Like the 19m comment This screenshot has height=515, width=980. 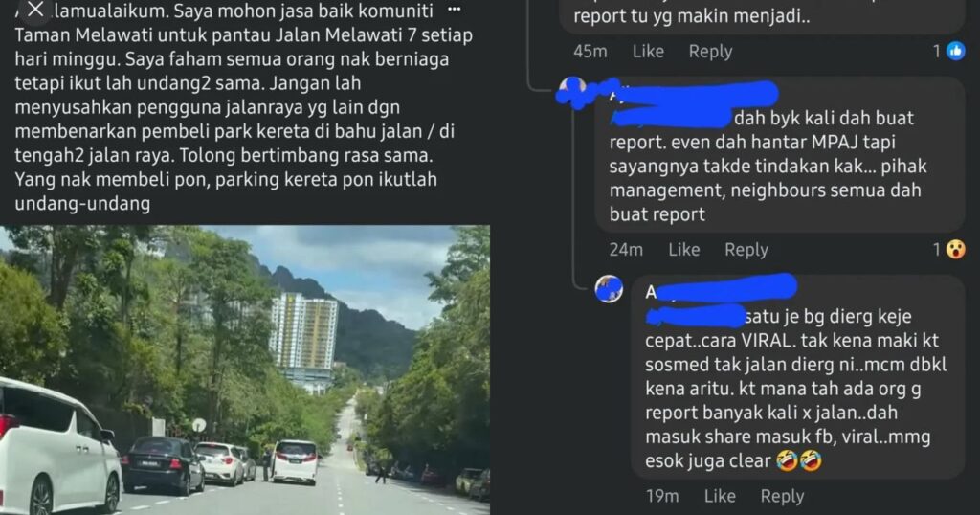[x=720, y=496]
